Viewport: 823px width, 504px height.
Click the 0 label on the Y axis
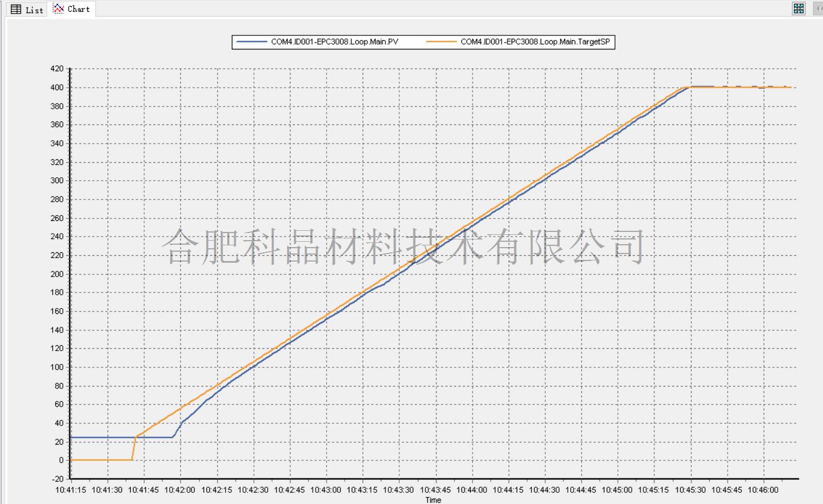(x=60, y=460)
